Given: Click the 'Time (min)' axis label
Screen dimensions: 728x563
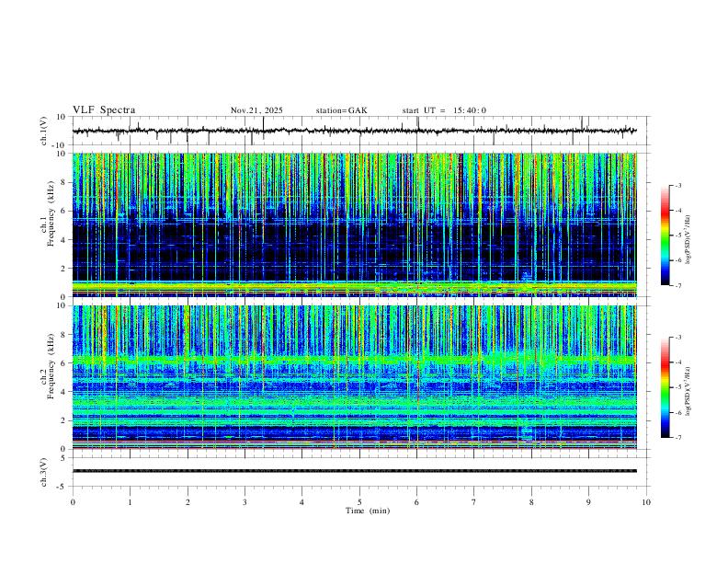Looking at the screenshot, I should [x=368, y=511].
